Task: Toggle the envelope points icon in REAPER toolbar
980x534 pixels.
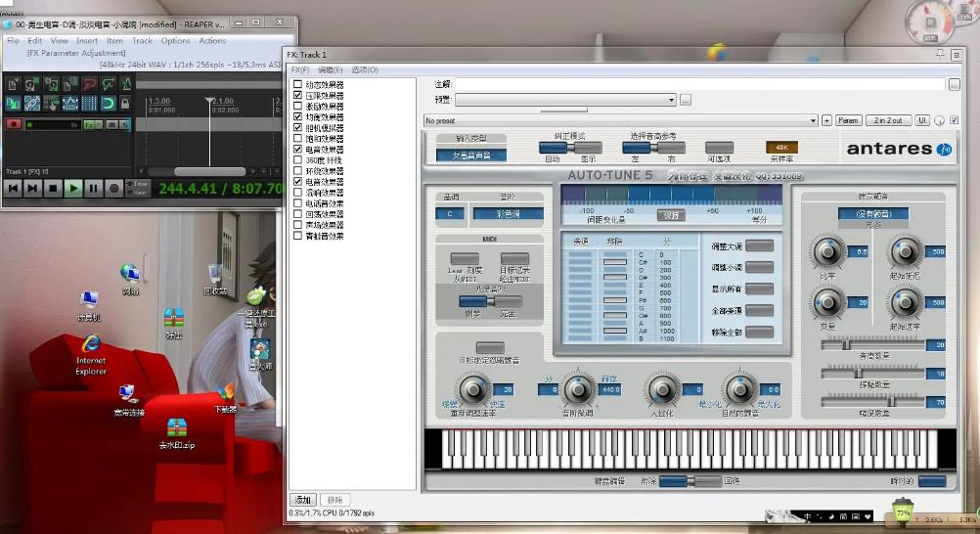Action: click(69, 103)
